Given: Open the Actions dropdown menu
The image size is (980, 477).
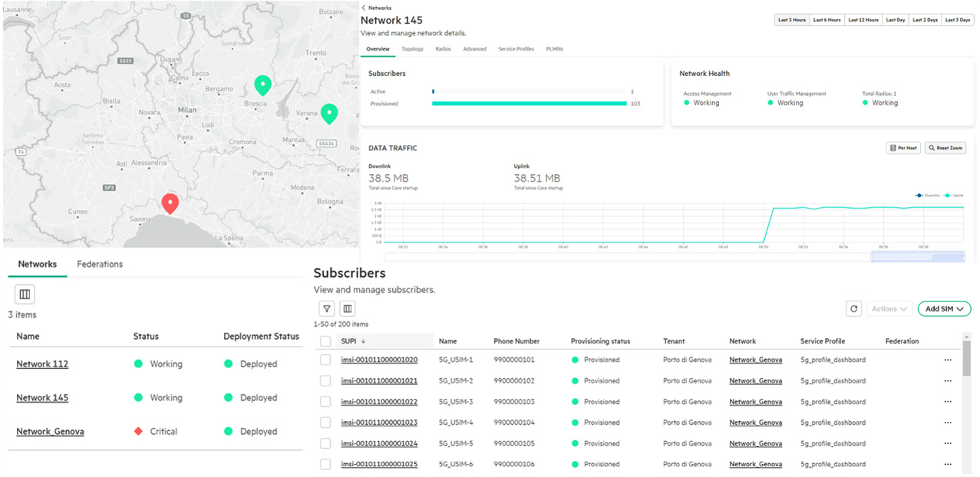Looking at the screenshot, I should (x=889, y=308).
